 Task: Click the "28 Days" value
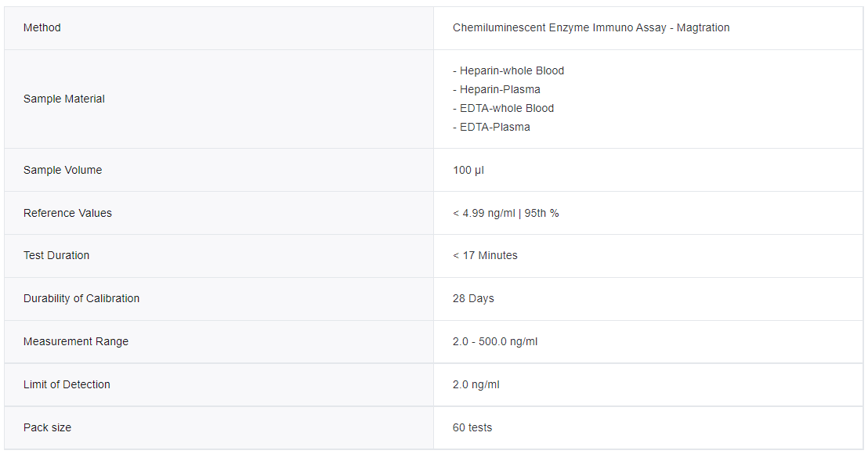[473, 299]
